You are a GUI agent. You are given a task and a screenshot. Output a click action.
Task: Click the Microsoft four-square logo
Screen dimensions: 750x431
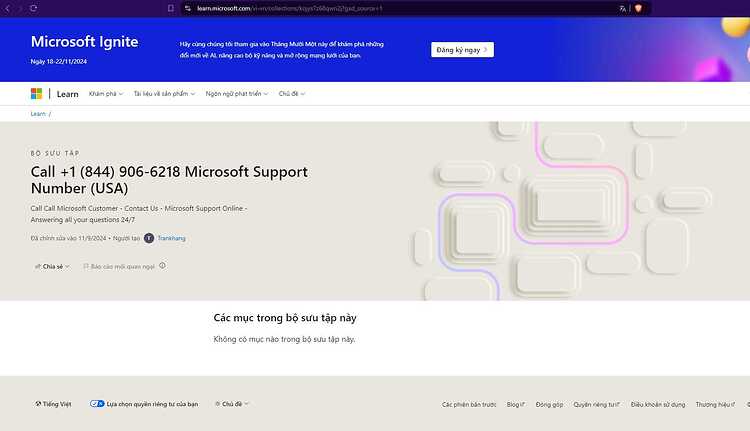coord(36,94)
